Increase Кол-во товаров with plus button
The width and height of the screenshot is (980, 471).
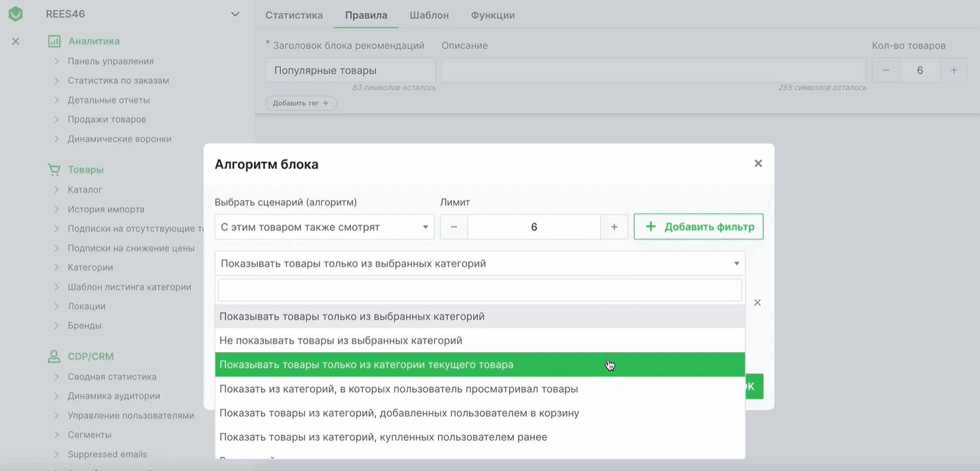953,70
